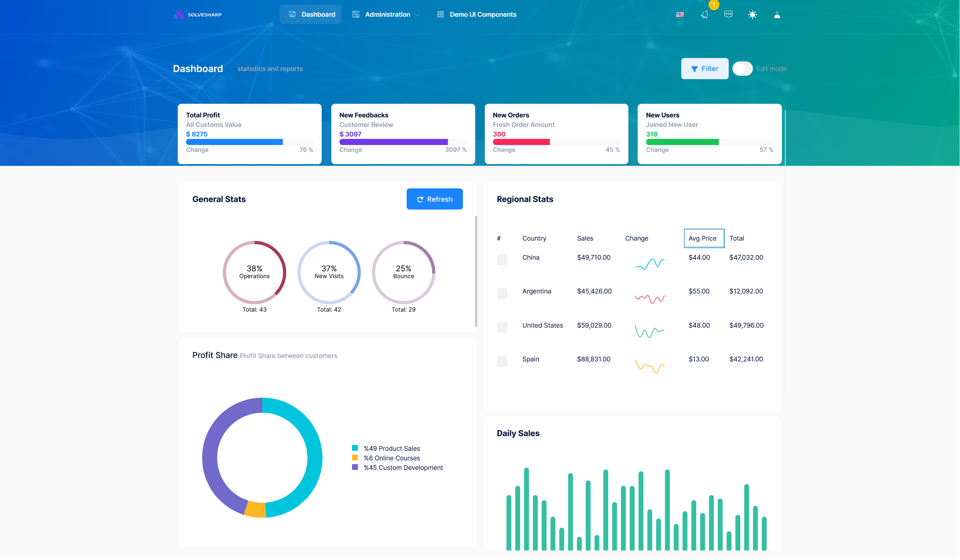Click the Filter button
Screen dimensions: 960x560
point(704,69)
